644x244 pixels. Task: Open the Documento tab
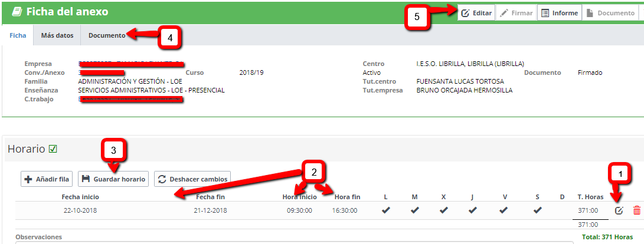click(106, 35)
